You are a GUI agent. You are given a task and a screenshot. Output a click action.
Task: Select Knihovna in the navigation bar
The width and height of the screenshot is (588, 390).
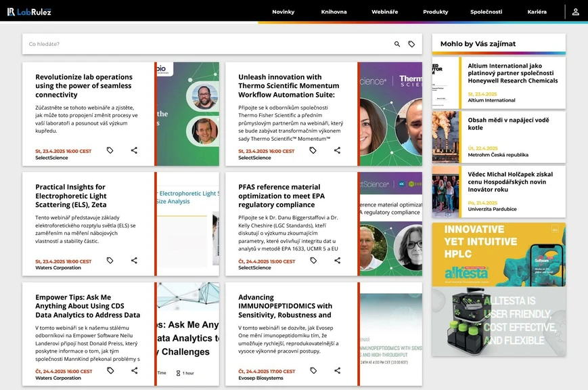[334, 12]
